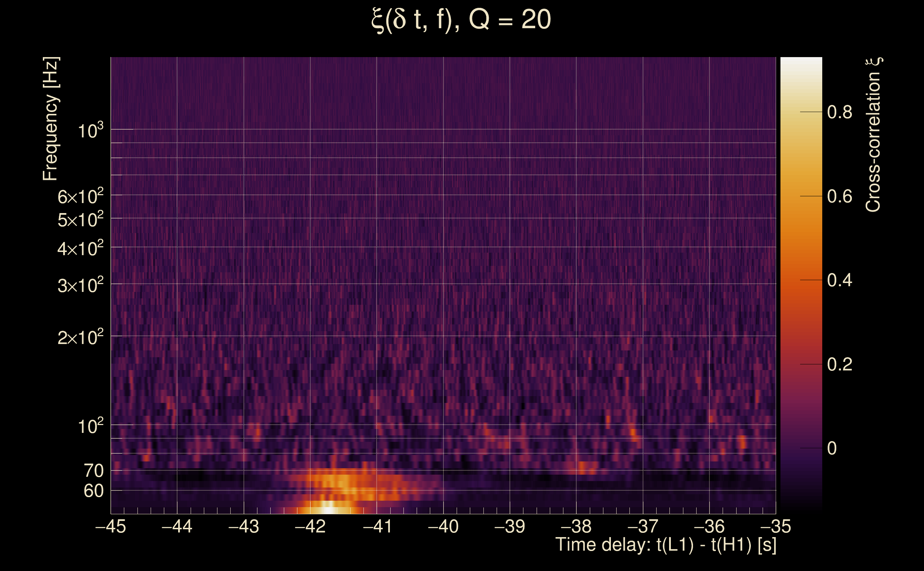Click the −38 tick label on the time axis

(x=576, y=526)
